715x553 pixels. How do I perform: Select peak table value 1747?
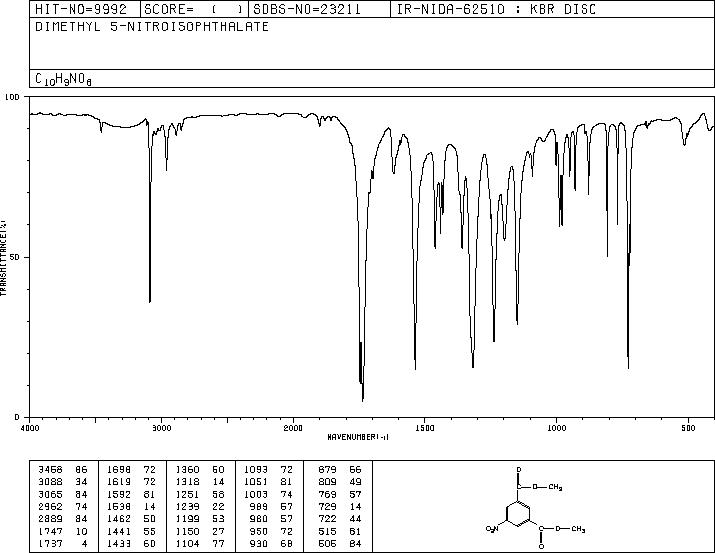tap(50, 531)
